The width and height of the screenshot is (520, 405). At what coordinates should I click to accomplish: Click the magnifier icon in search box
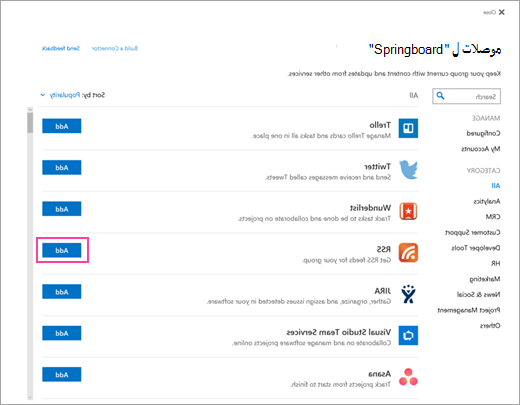(440, 96)
